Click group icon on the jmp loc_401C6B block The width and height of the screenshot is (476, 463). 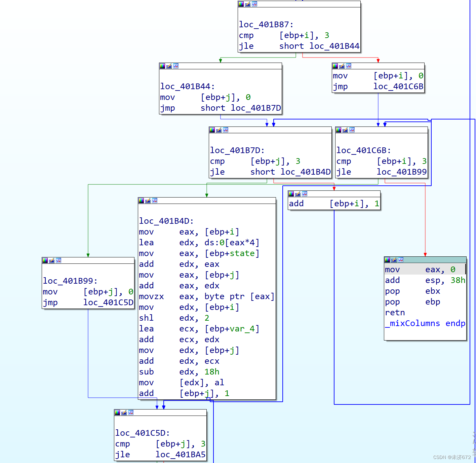(349, 66)
